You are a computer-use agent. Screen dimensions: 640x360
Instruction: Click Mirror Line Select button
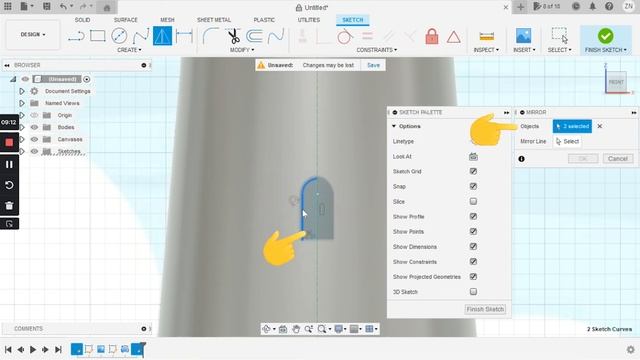[x=567, y=142]
